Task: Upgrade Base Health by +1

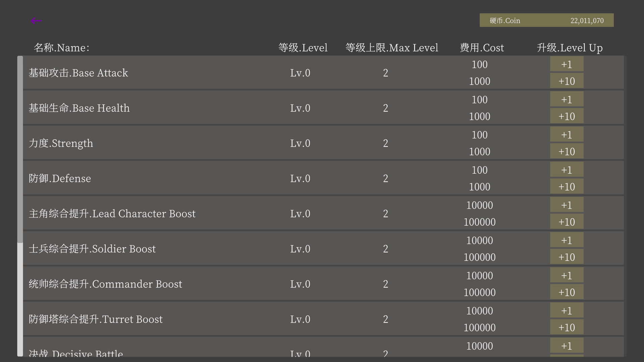Action: (x=567, y=100)
